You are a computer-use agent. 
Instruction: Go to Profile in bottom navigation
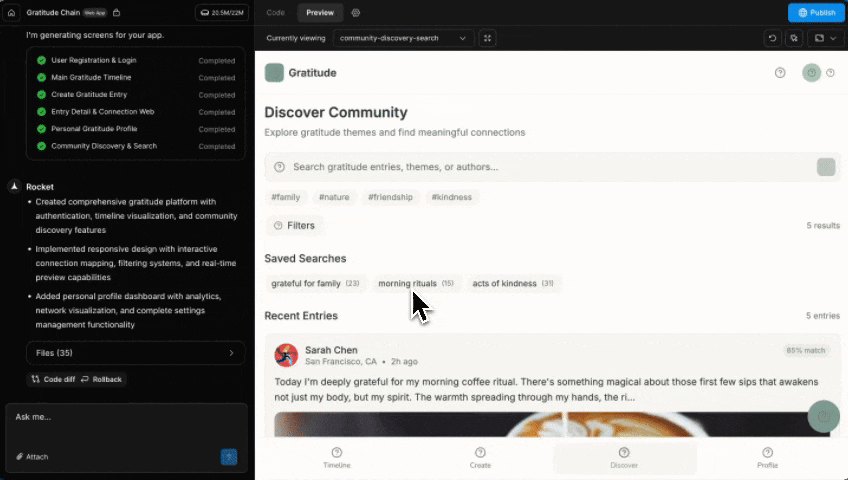pyautogui.click(x=767, y=457)
